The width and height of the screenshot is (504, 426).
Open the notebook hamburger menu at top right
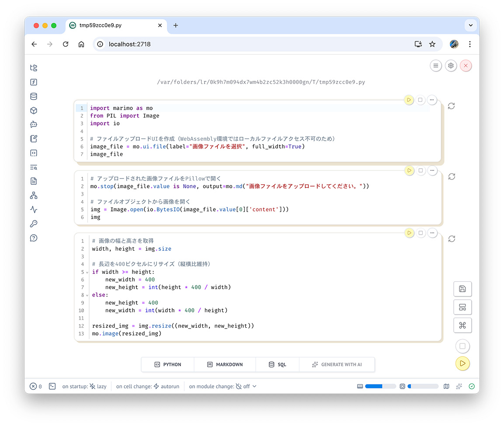[x=435, y=66]
